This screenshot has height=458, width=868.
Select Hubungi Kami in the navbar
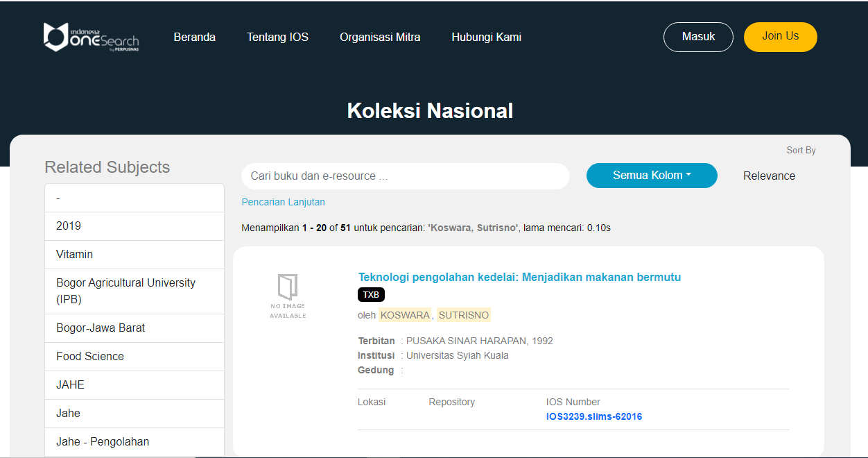(x=486, y=37)
